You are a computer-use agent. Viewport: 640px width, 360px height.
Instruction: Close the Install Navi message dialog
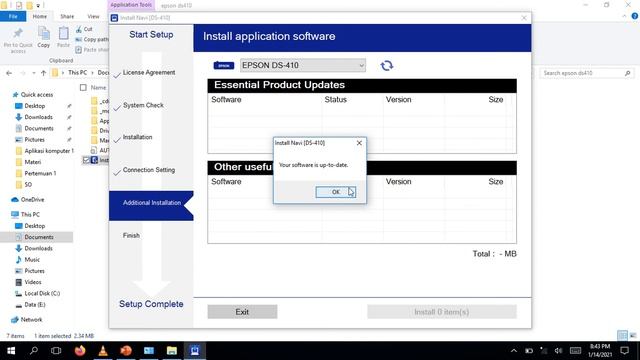click(359, 143)
